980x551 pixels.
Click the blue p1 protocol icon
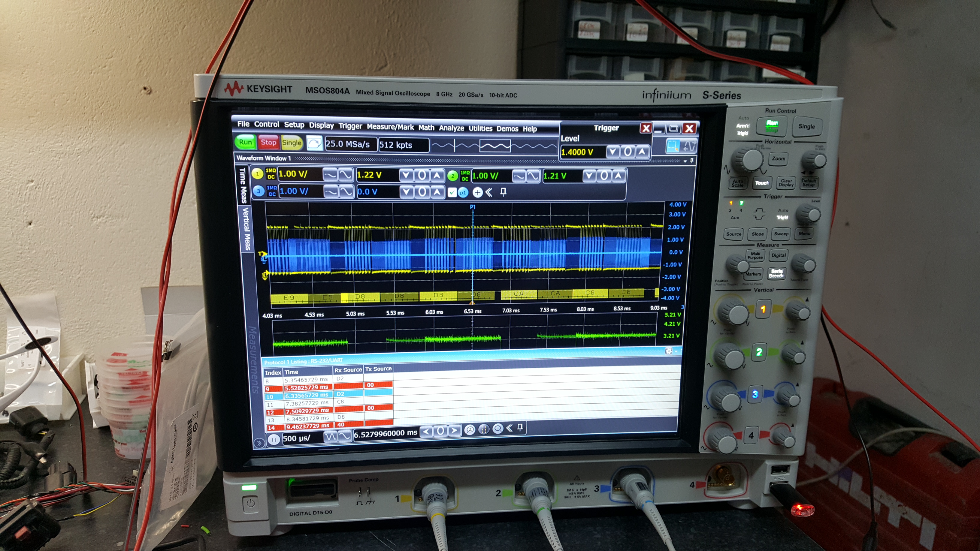[463, 193]
